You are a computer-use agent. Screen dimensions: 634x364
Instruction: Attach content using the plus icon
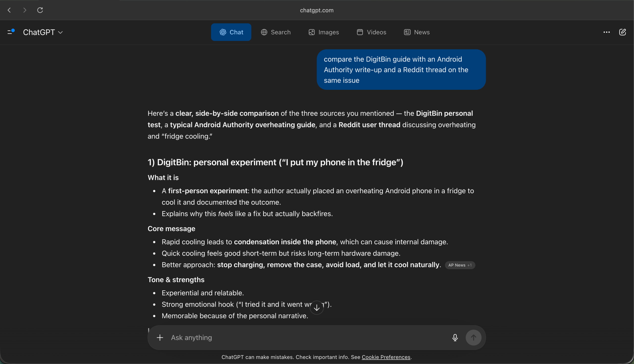coord(160,338)
